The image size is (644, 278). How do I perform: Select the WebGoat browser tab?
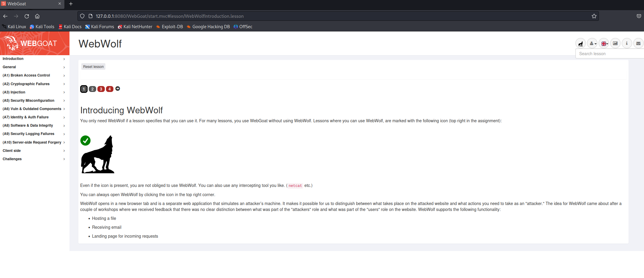coord(32,4)
